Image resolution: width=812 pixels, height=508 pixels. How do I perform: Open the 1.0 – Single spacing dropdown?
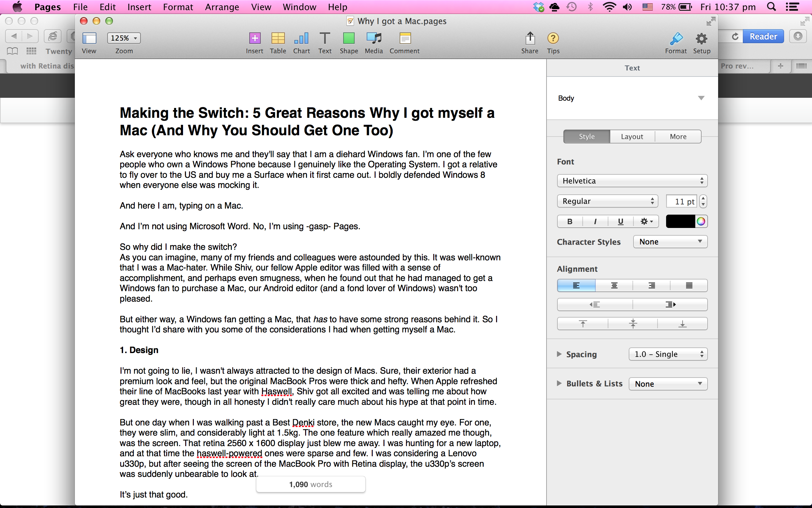(x=668, y=354)
